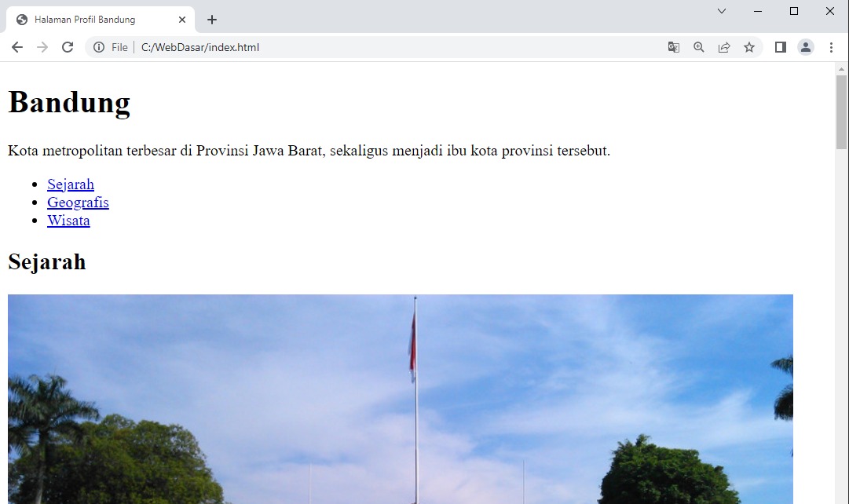Close the Halaman Profil Bandung tab
This screenshot has width=849, height=504.
(x=182, y=20)
